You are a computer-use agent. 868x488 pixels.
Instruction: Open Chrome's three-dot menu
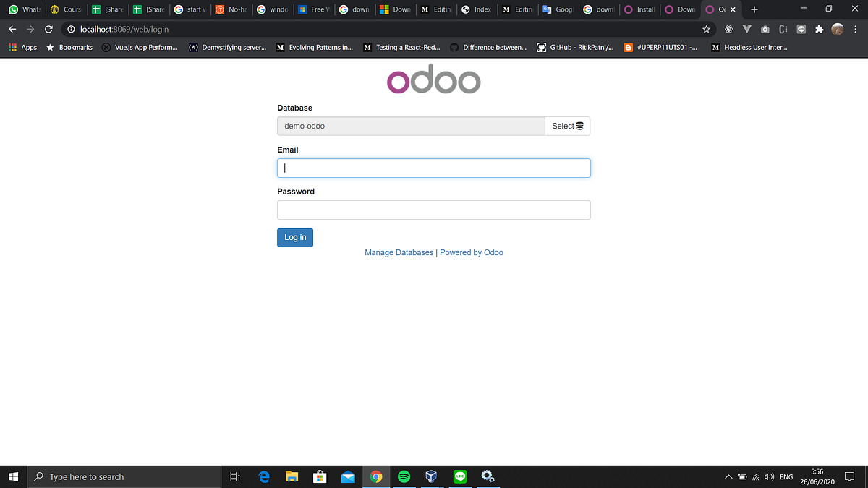[855, 30]
